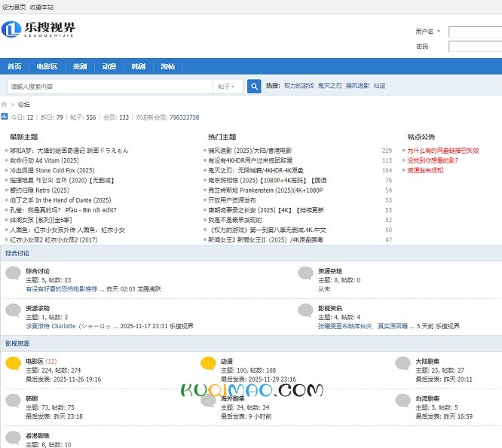The image size is (502, 448).
Task: Click the blue search magnifier button
Action: (254, 87)
